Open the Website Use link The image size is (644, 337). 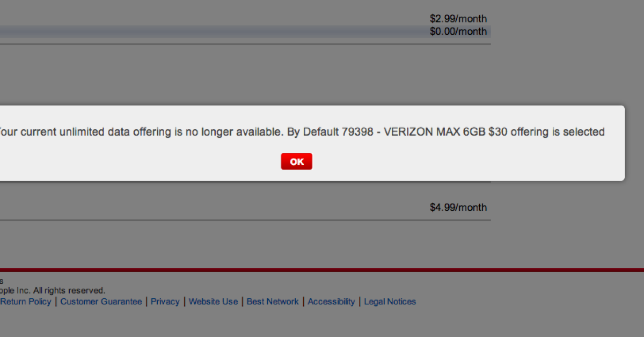[x=213, y=302]
